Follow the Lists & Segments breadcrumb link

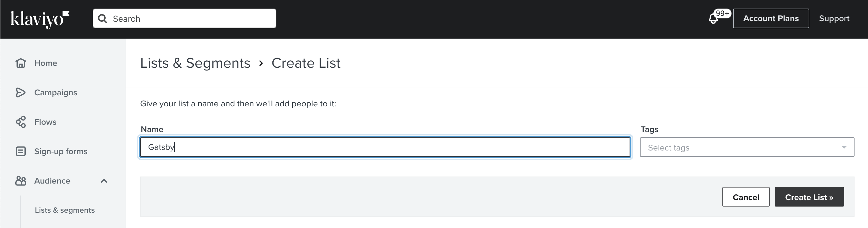(x=195, y=63)
